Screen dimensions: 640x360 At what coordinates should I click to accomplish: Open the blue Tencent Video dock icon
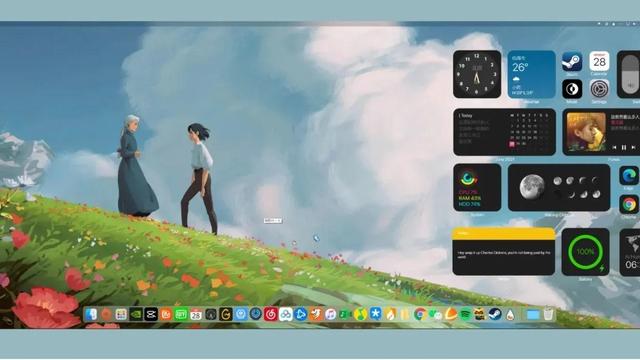[x=301, y=314]
